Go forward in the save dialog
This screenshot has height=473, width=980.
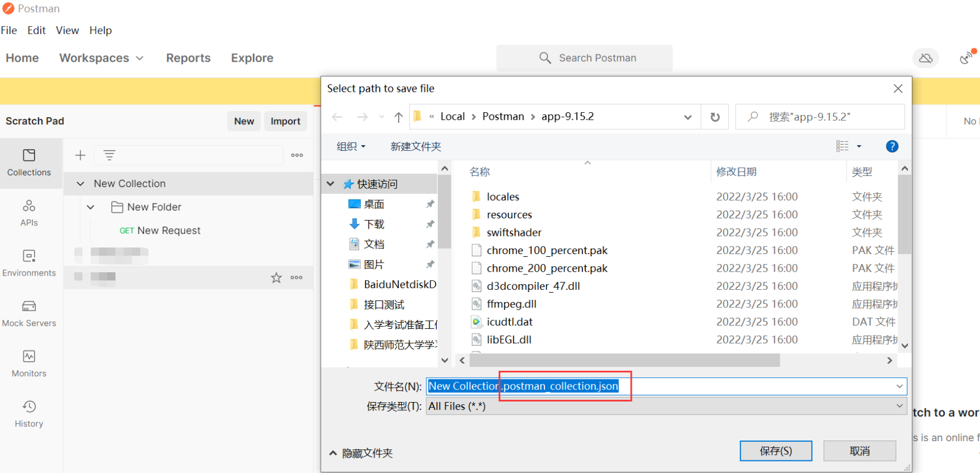[x=362, y=117]
